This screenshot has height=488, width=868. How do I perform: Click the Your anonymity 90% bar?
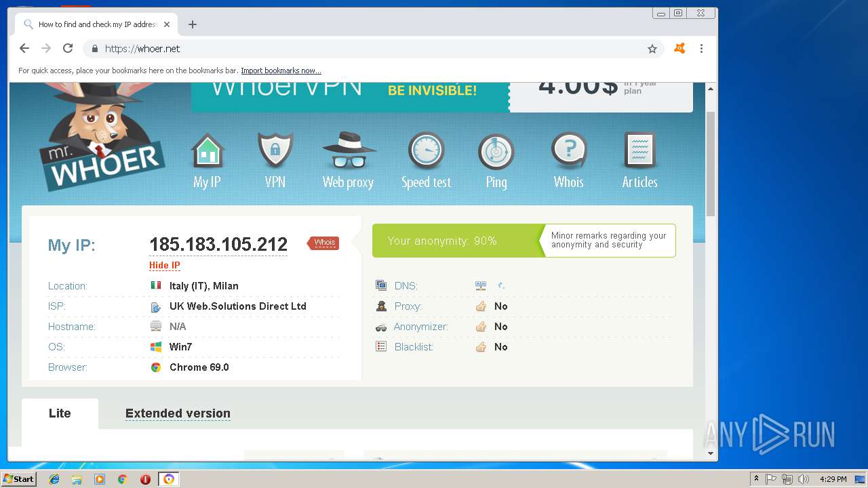coord(458,241)
